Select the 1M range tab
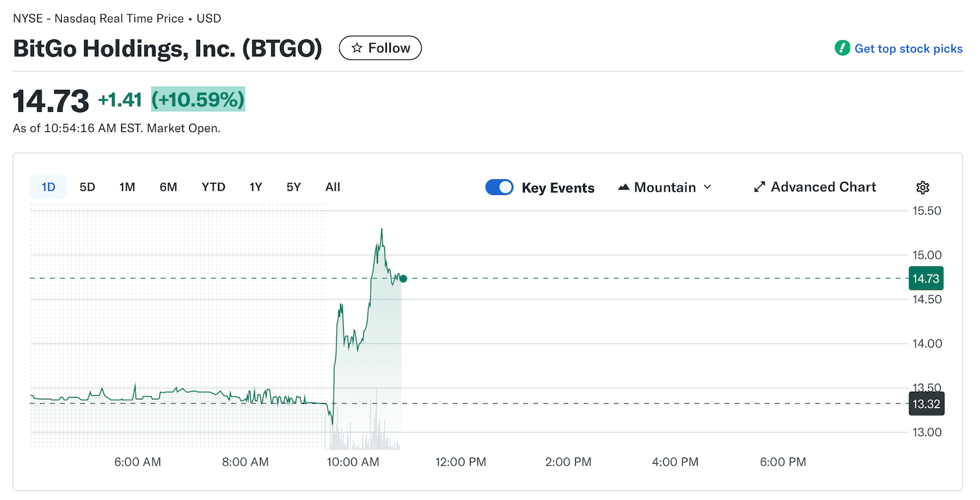The height and width of the screenshot is (500, 980). point(127,187)
